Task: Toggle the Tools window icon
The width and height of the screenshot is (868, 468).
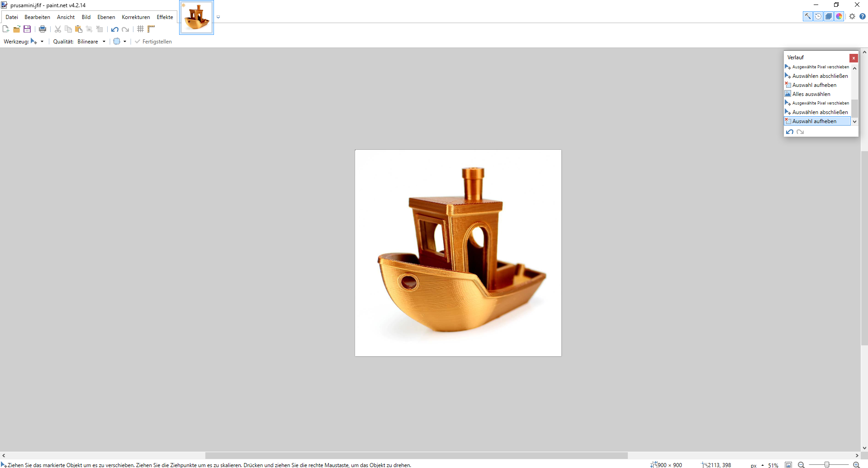Action: [808, 16]
